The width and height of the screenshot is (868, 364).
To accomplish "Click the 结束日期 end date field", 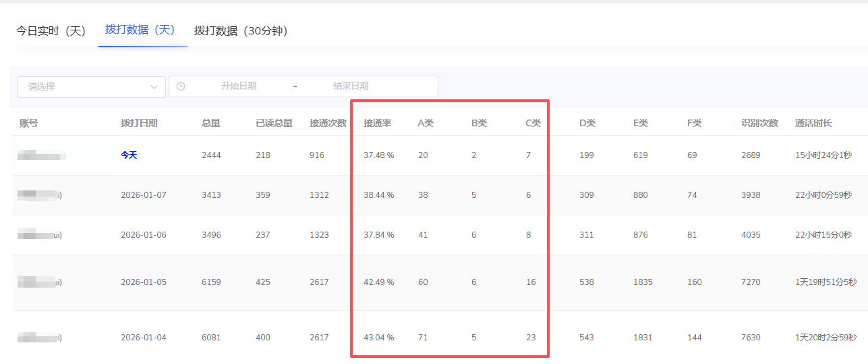I will [351, 86].
